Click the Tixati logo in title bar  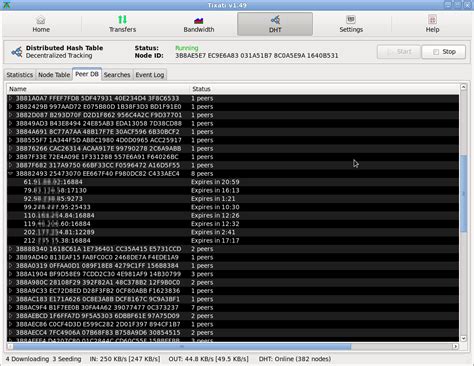[x=6, y=5]
